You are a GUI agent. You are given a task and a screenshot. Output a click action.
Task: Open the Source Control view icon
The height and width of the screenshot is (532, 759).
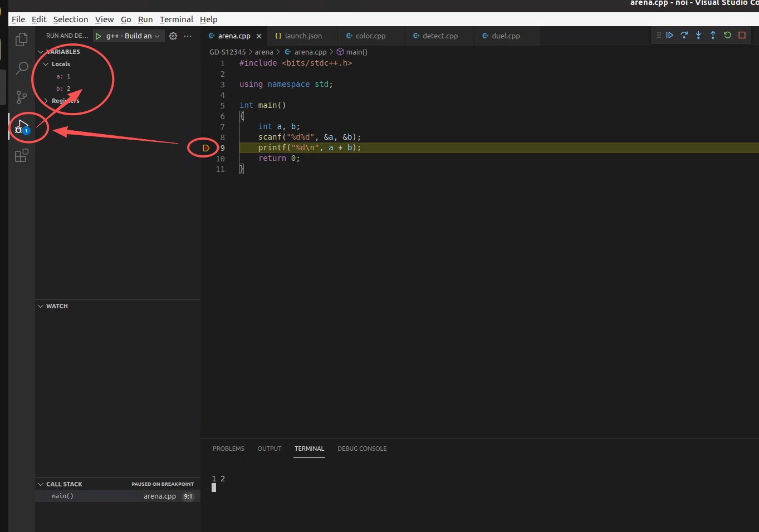point(22,97)
